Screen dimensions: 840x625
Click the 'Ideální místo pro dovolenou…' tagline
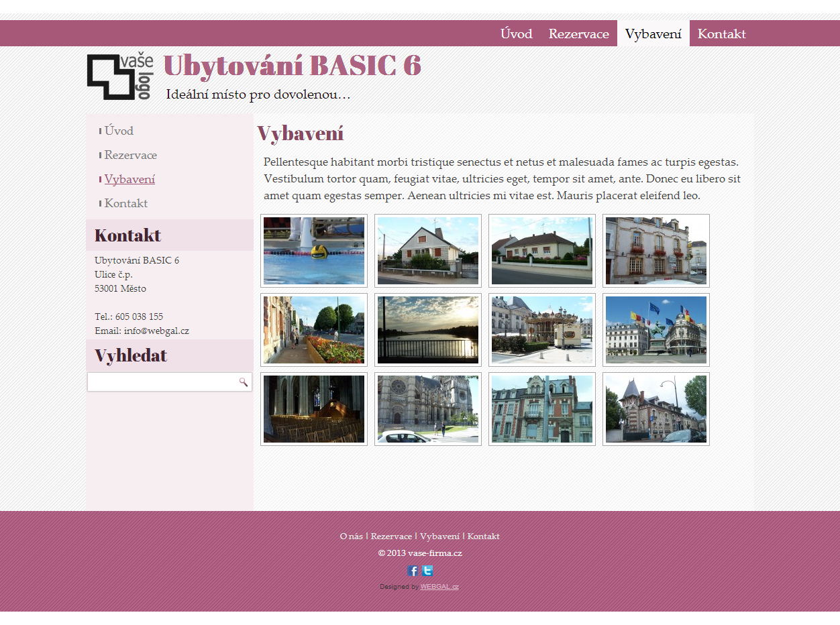tap(258, 95)
